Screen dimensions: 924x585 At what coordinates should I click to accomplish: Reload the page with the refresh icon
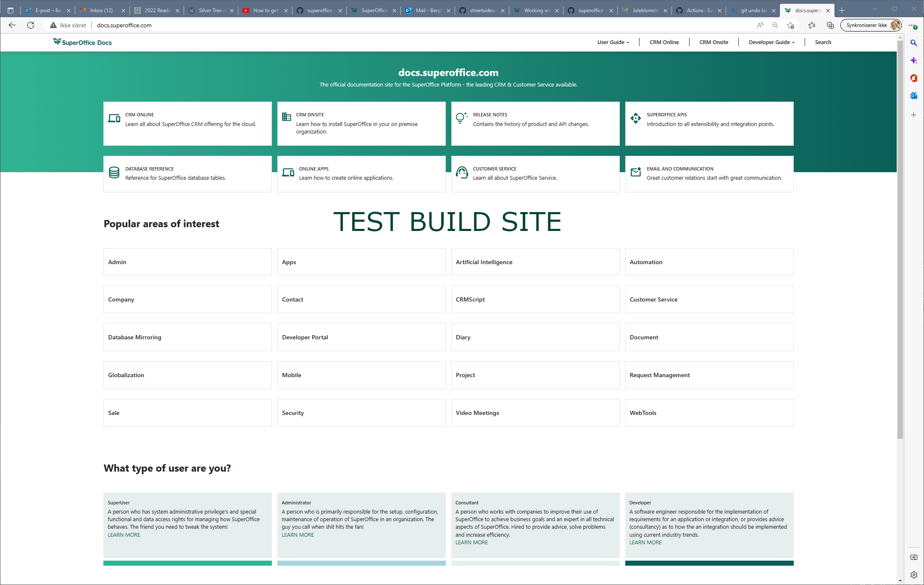point(31,25)
